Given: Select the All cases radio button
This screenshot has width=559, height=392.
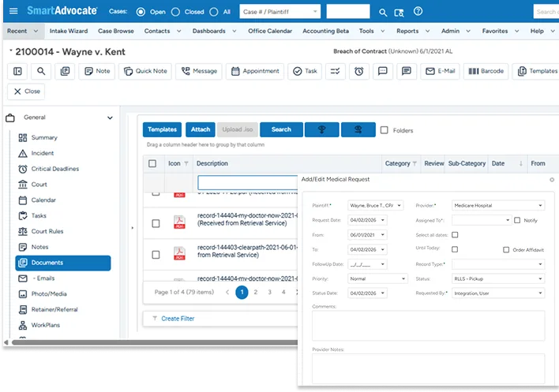Looking at the screenshot, I should pos(213,12).
